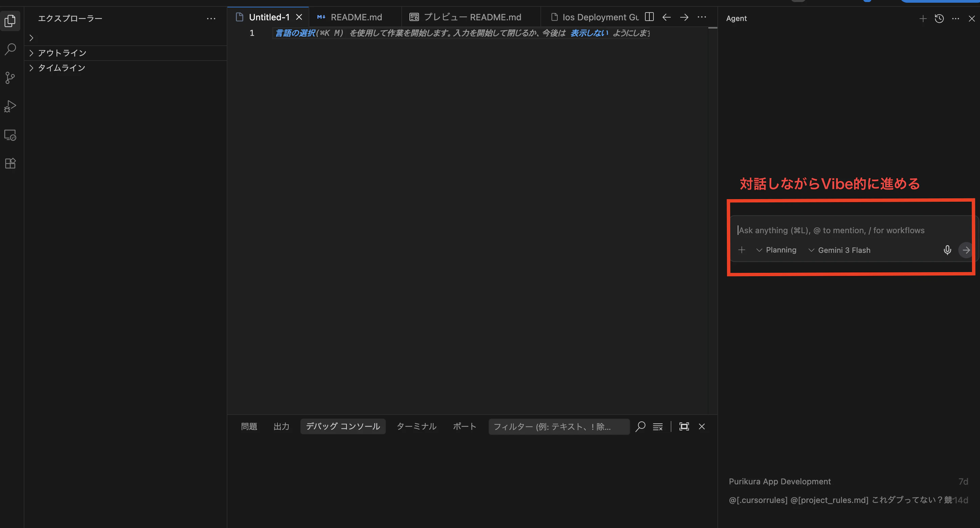Open the Run and Debug view

coord(10,106)
